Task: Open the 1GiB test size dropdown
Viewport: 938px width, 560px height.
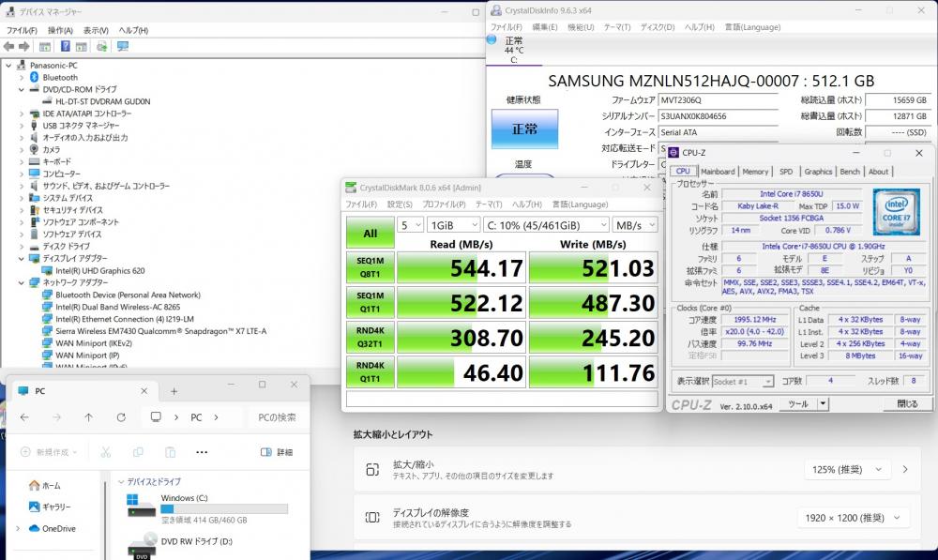Action: point(453,225)
